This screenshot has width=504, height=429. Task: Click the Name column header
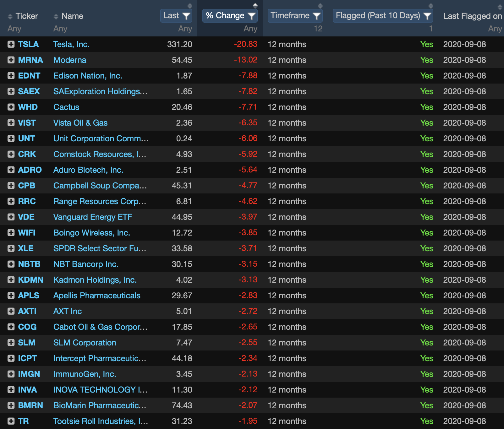pos(72,16)
